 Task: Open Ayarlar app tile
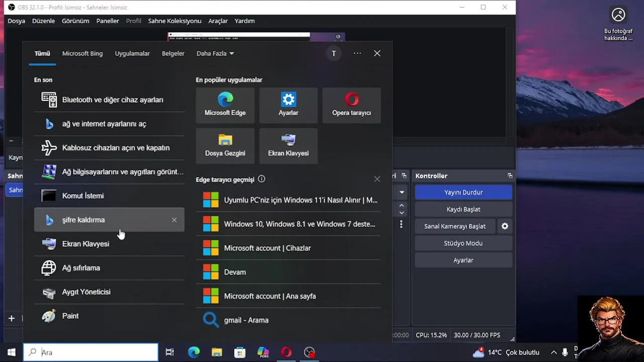pyautogui.click(x=288, y=105)
